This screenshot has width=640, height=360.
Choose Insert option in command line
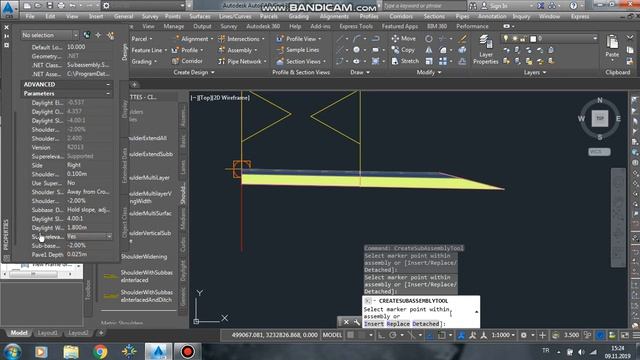click(374, 324)
